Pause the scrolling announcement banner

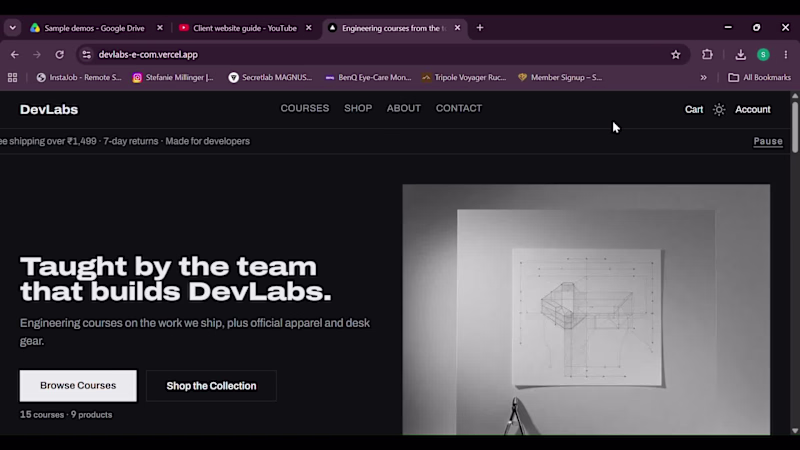[768, 141]
